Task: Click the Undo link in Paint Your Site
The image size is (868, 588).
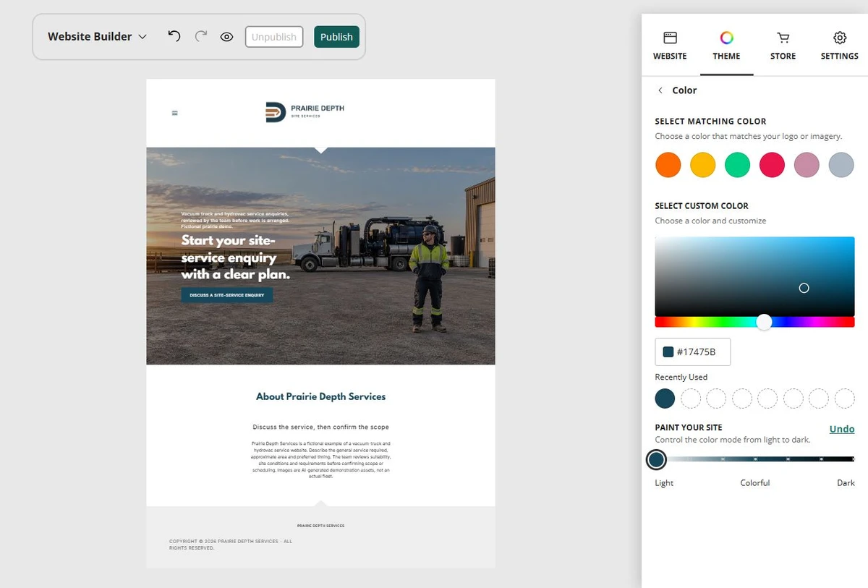Action: [841, 429]
